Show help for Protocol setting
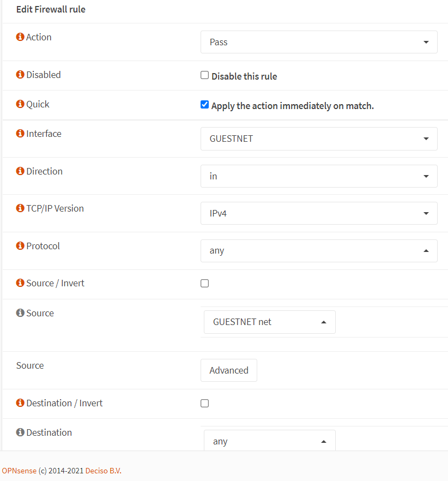The height and width of the screenshot is (481, 448). point(20,246)
